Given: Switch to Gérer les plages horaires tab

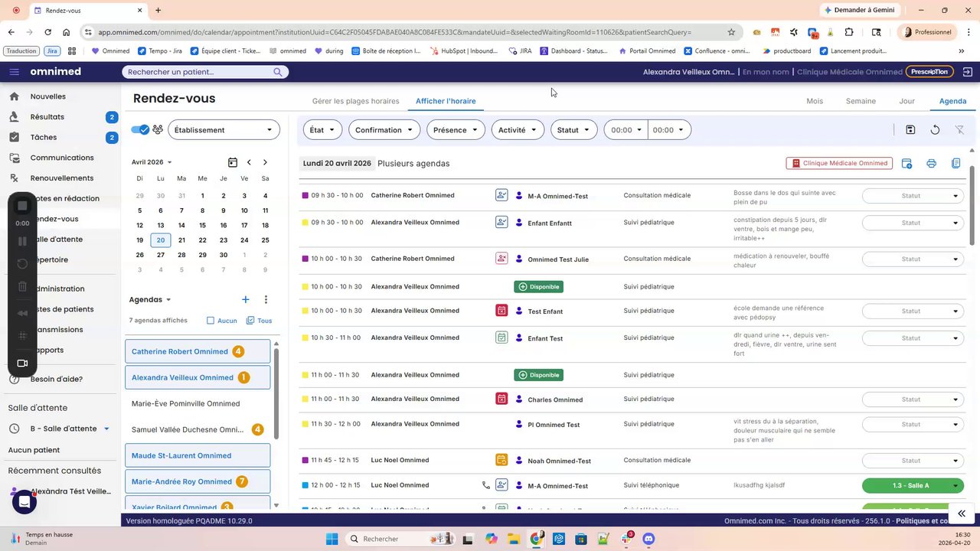Looking at the screenshot, I should tap(356, 101).
